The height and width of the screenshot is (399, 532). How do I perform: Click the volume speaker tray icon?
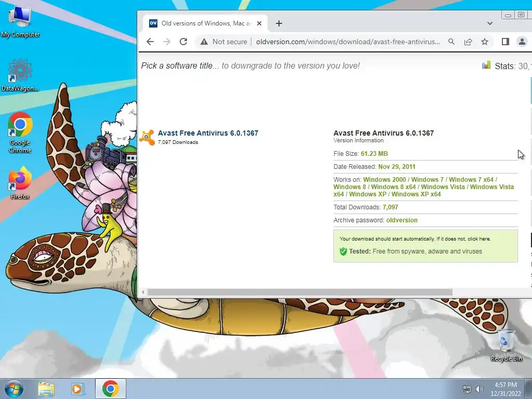pos(480,389)
